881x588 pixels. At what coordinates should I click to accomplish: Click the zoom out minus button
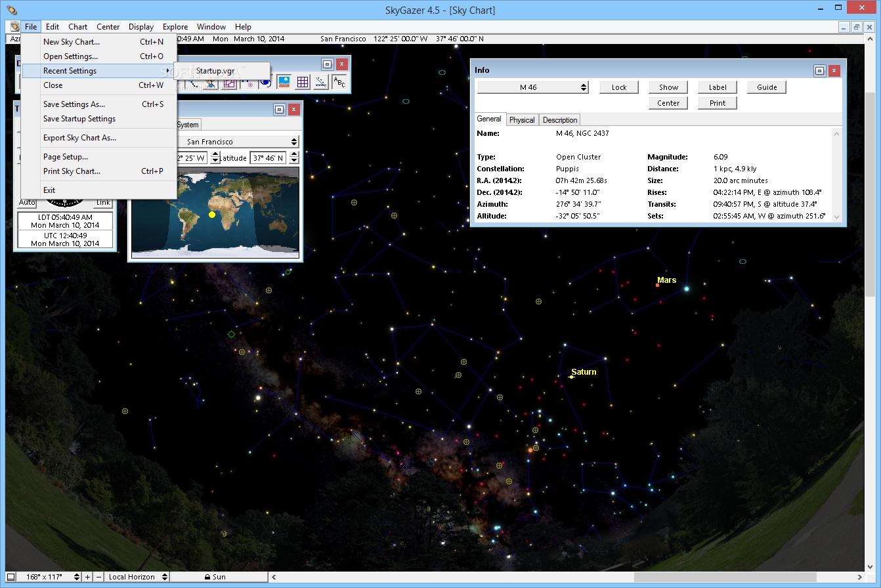coord(98,577)
